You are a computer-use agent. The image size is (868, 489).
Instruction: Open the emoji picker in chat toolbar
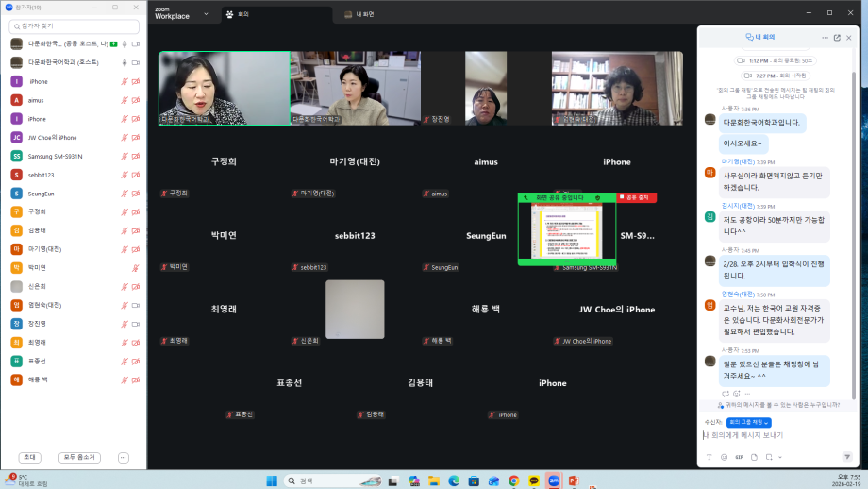click(724, 457)
